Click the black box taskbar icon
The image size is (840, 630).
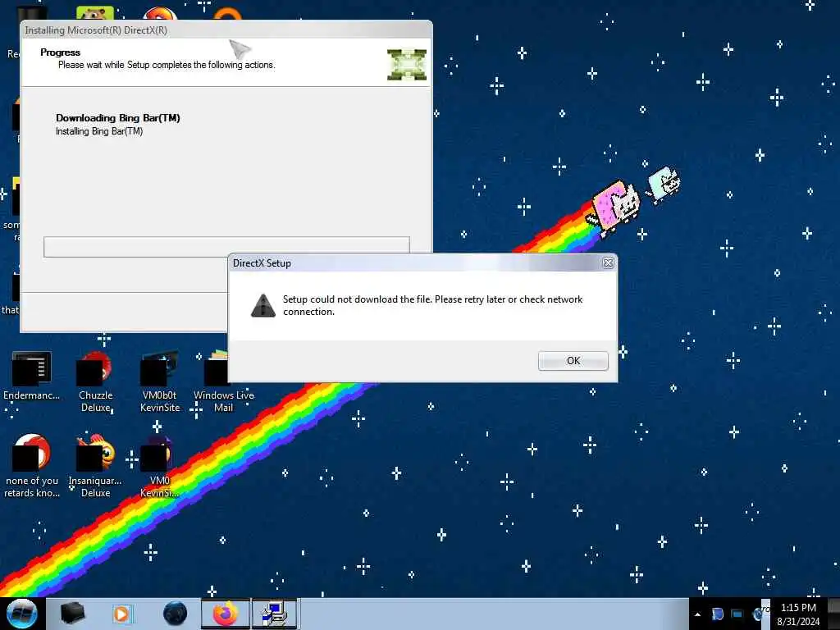coord(73,614)
